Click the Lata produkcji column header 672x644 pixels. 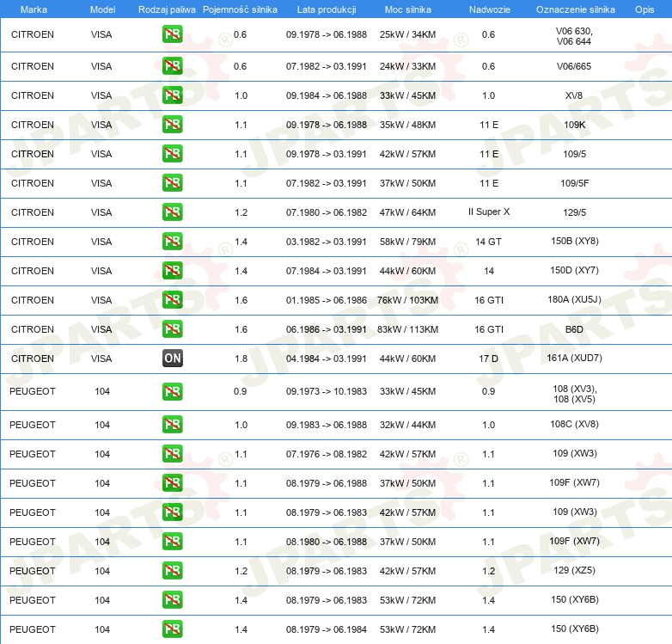(x=327, y=9)
